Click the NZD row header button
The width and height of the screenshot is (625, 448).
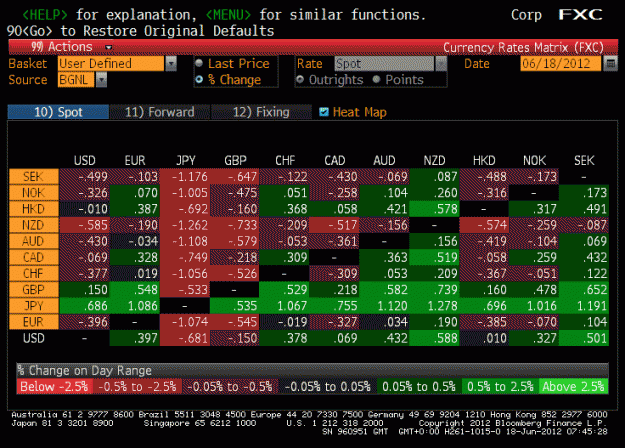point(34,225)
